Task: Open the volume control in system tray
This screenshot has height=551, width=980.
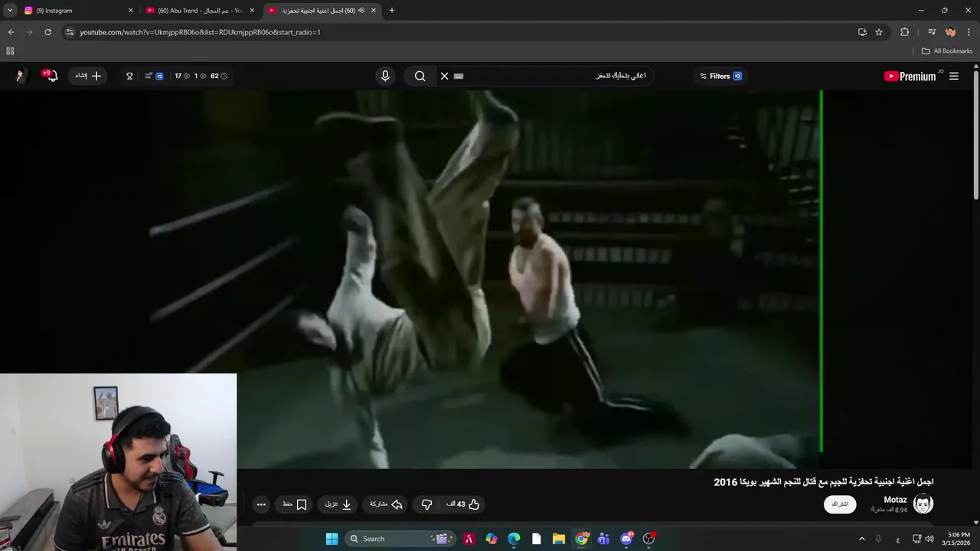Action: coord(929,539)
